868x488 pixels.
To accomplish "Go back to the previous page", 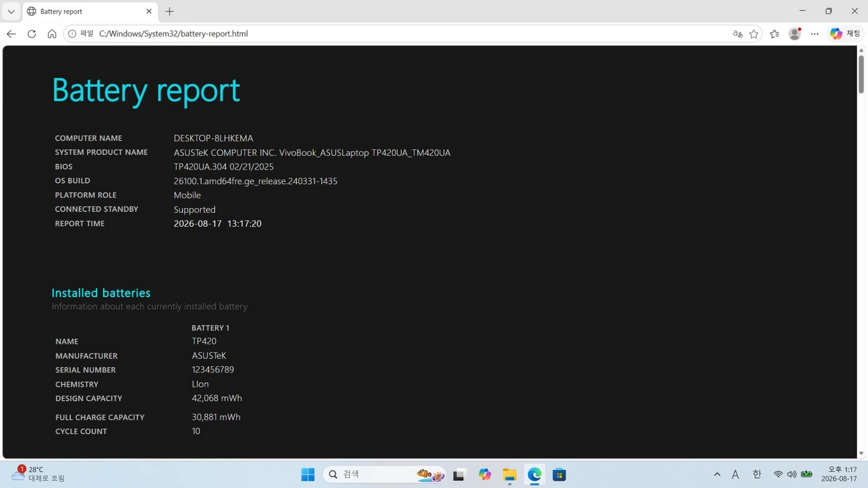I will [x=11, y=34].
